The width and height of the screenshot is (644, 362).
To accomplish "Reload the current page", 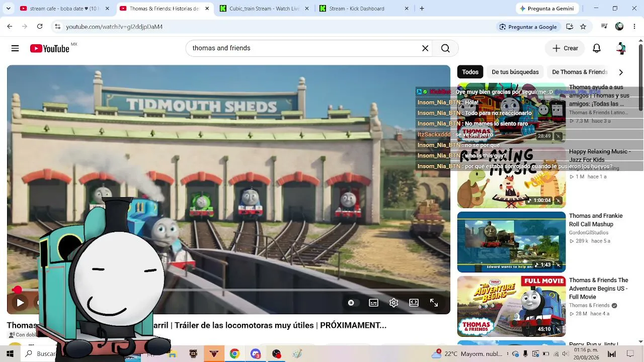I will click(x=40, y=27).
